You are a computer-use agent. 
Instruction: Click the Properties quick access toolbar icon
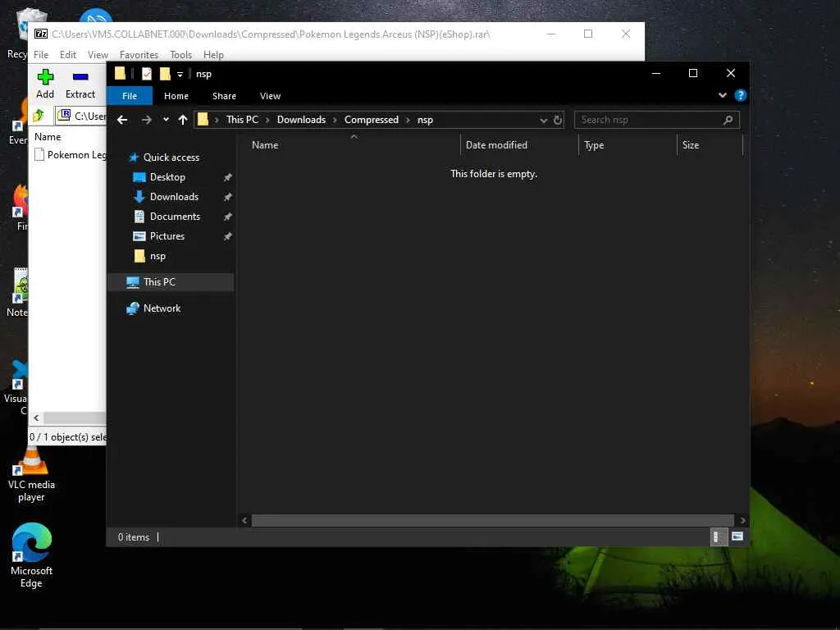coord(146,74)
